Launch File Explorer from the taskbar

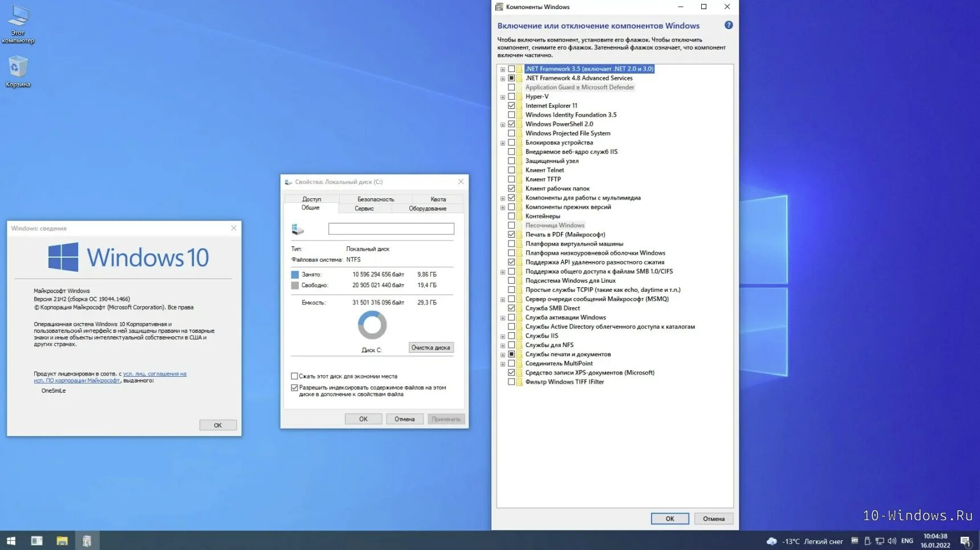point(62,540)
